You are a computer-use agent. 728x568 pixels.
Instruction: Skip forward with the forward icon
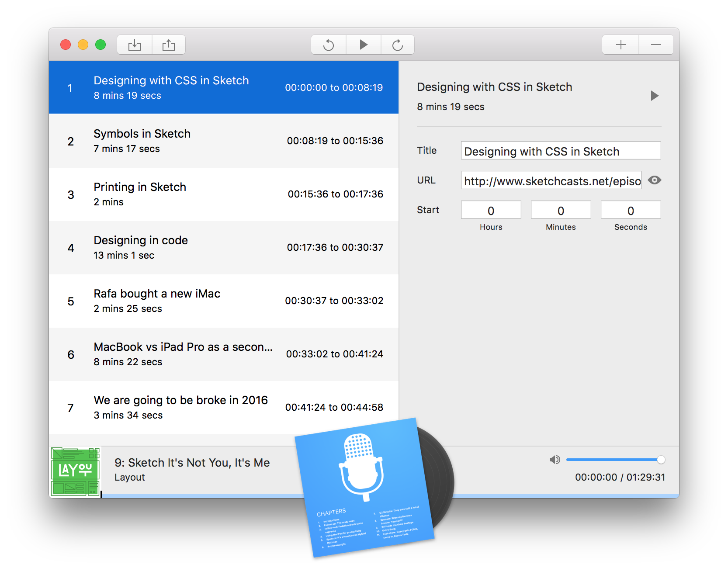click(x=397, y=45)
